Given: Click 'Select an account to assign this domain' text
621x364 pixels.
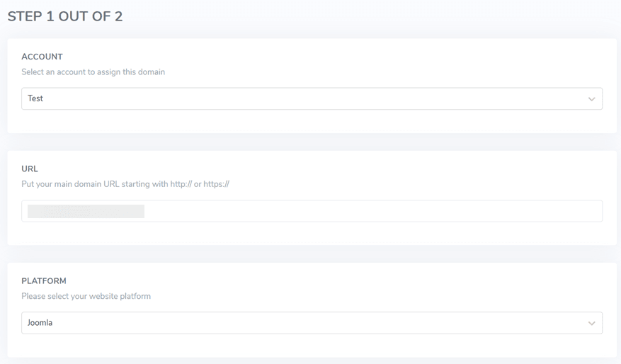Looking at the screenshot, I should coord(93,72).
